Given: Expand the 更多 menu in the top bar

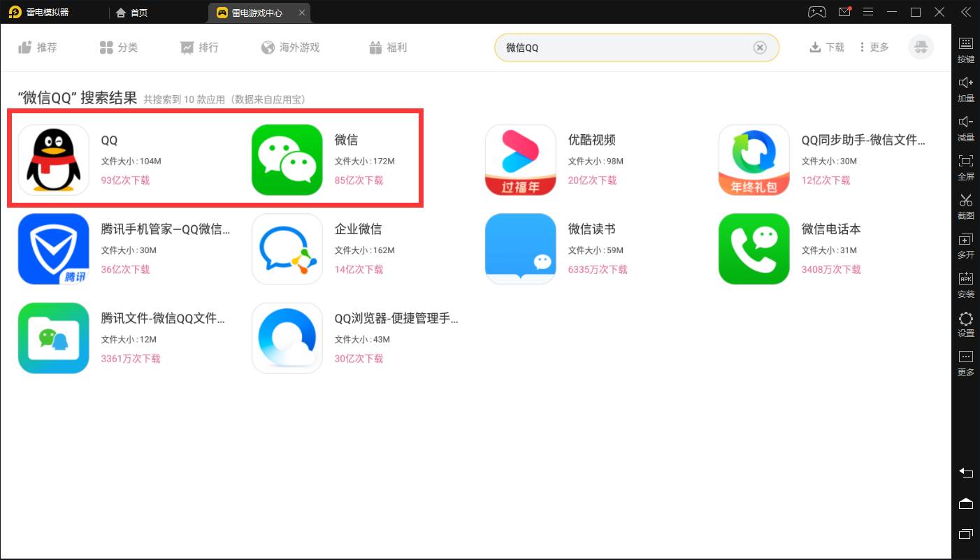Looking at the screenshot, I should click(874, 48).
